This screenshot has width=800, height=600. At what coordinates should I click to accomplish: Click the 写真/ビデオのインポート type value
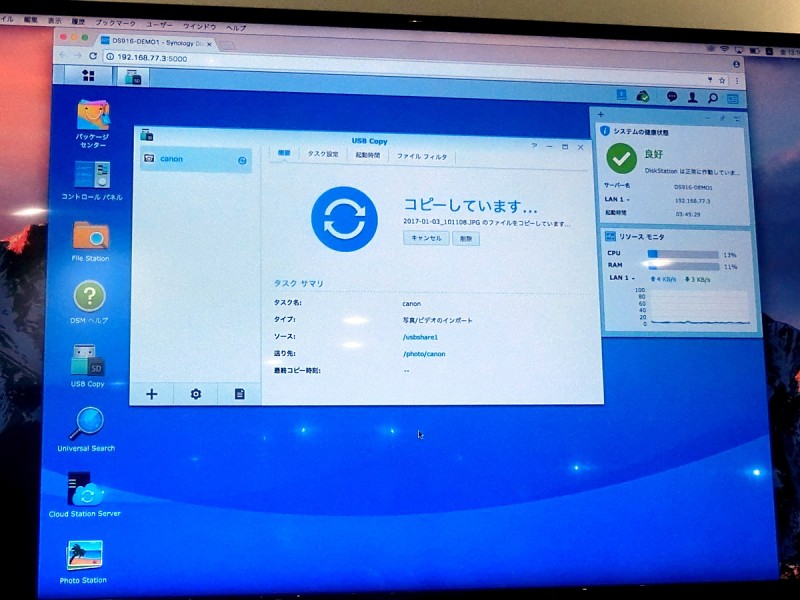click(437, 320)
